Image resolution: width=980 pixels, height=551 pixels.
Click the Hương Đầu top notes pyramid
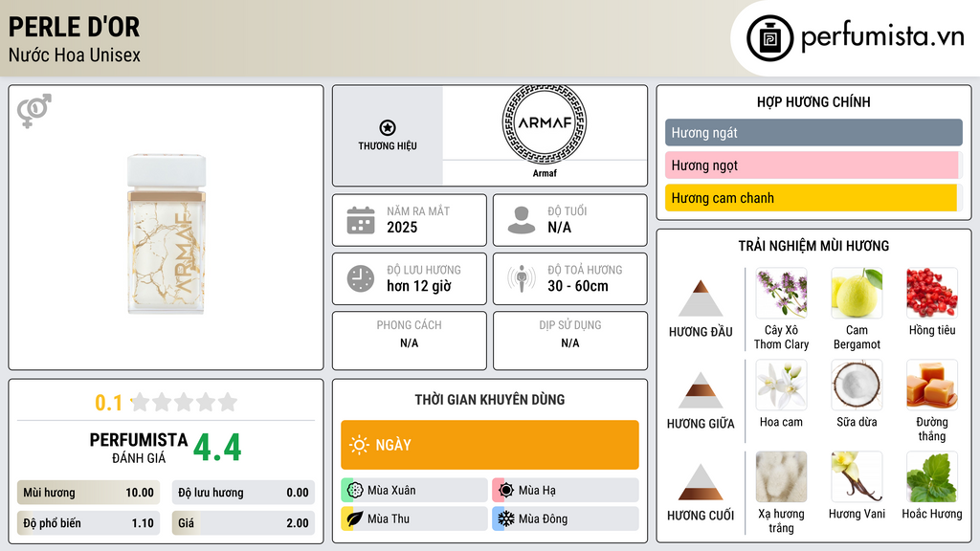[701, 299]
